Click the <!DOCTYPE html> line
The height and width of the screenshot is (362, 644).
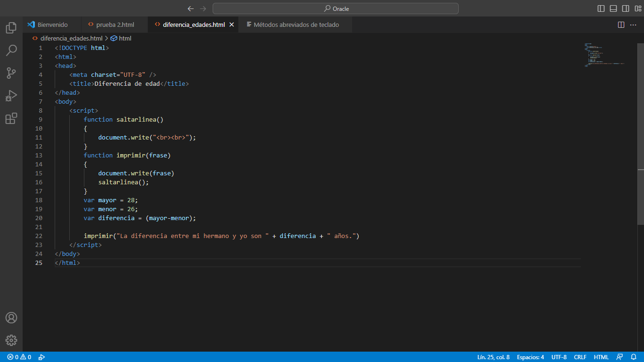click(x=82, y=48)
